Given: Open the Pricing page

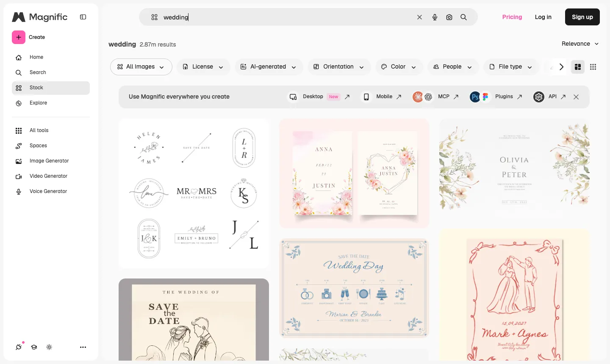Looking at the screenshot, I should 512,17.
